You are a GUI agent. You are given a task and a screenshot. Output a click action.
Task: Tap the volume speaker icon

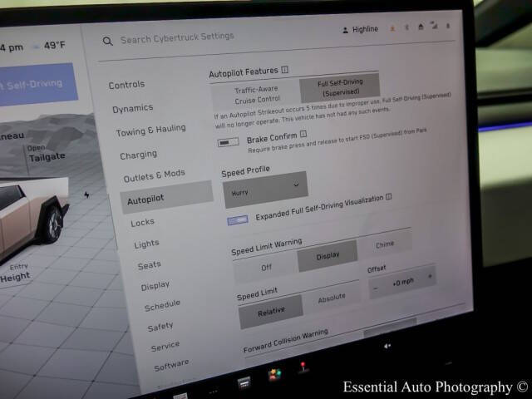coord(387,345)
